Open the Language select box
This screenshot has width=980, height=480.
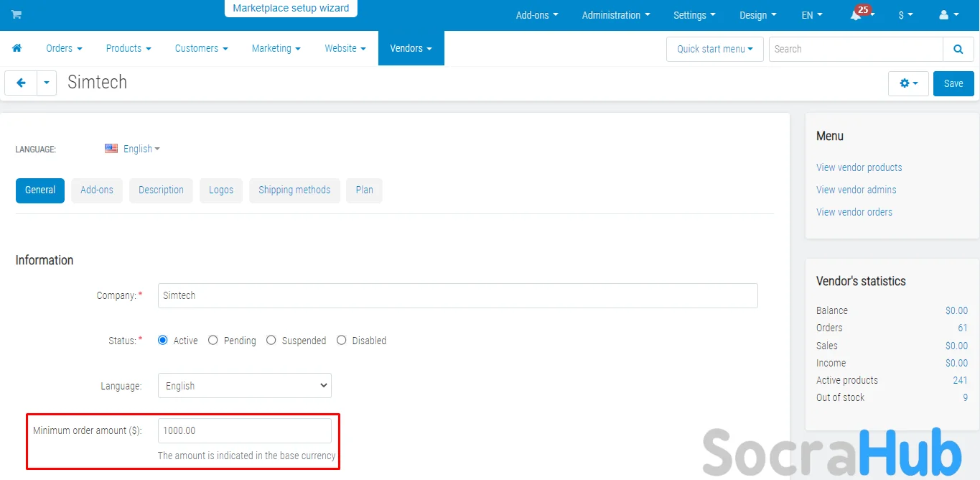[x=244, y=386]
